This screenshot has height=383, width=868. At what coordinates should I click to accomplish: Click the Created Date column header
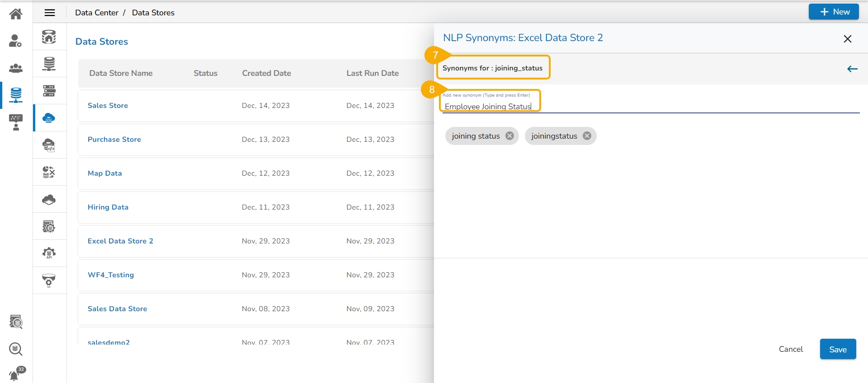point(267,73)
